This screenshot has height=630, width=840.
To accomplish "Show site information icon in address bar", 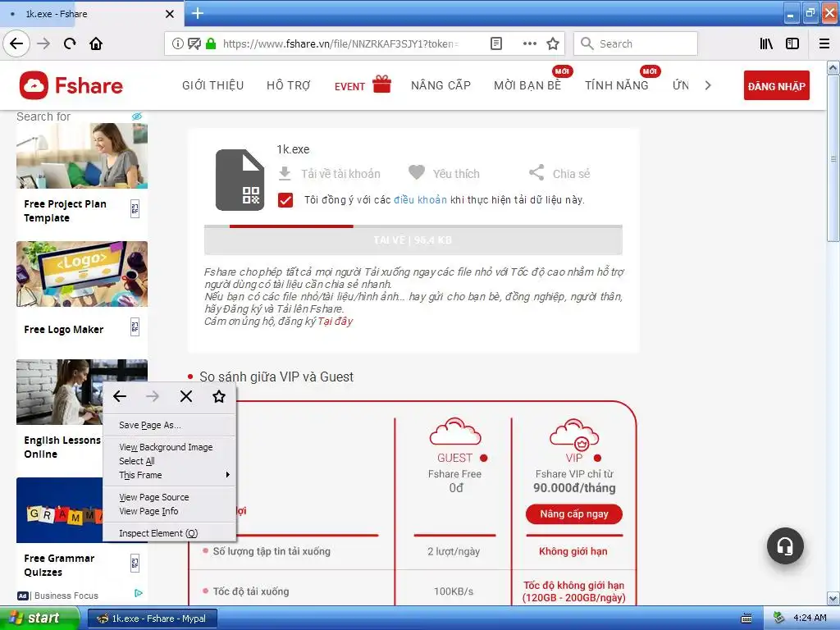I will (x=177, y=43).
